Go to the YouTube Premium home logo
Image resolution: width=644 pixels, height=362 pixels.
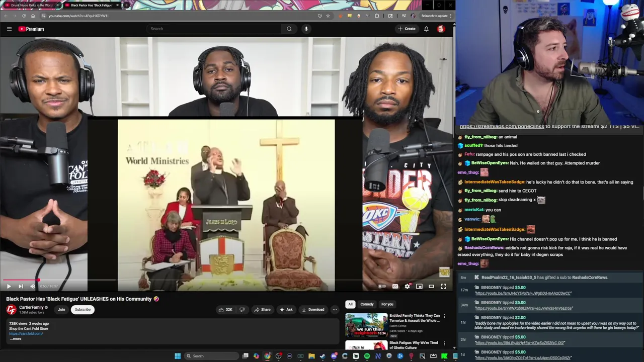click(31, 29)
